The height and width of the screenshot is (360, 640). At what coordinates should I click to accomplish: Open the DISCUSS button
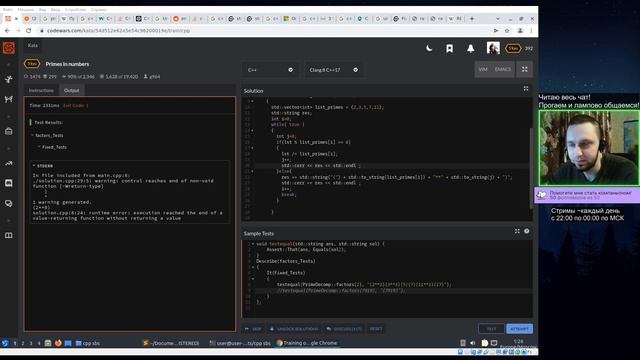click(344, 329)
